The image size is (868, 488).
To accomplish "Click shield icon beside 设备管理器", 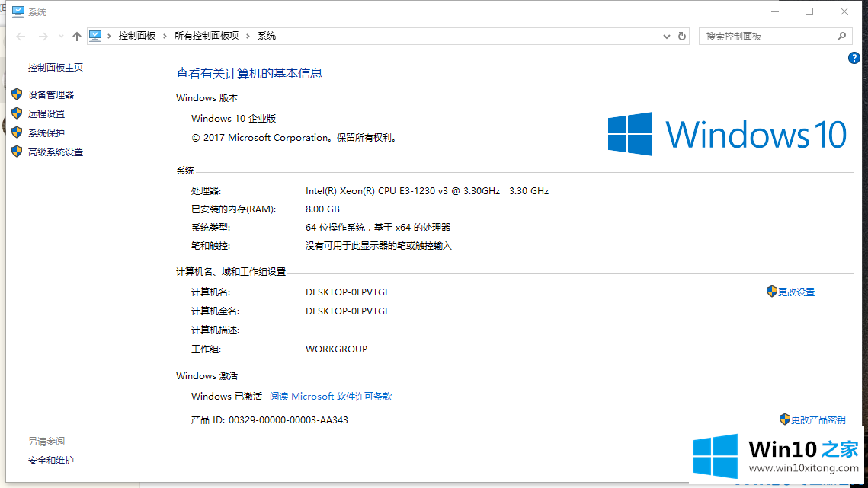I will point(17,94).
